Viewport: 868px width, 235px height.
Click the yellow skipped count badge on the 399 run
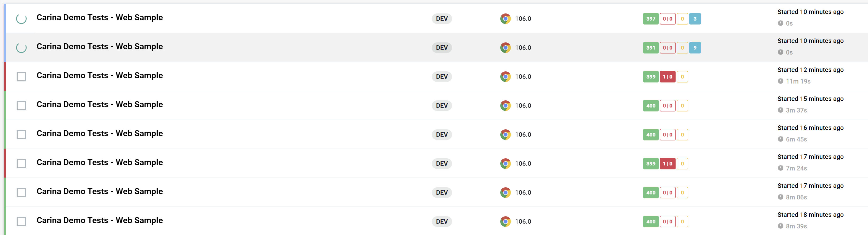(x=682, y=163)
